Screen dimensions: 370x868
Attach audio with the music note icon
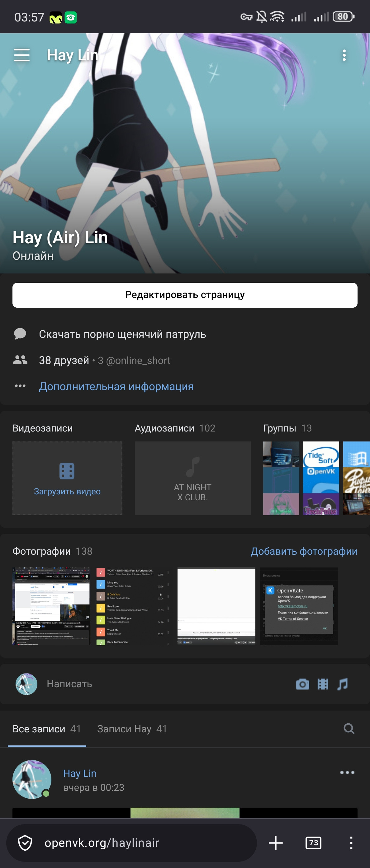[343, 684]
